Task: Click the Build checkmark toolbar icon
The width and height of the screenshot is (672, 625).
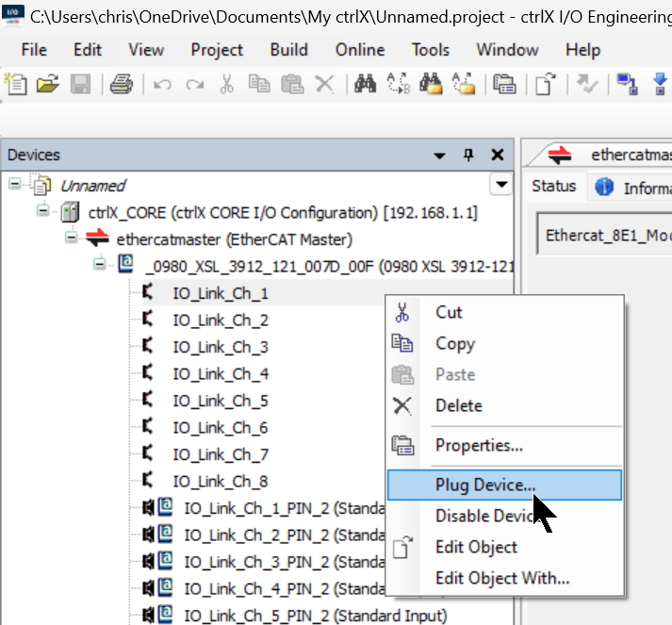Action: 586,84
